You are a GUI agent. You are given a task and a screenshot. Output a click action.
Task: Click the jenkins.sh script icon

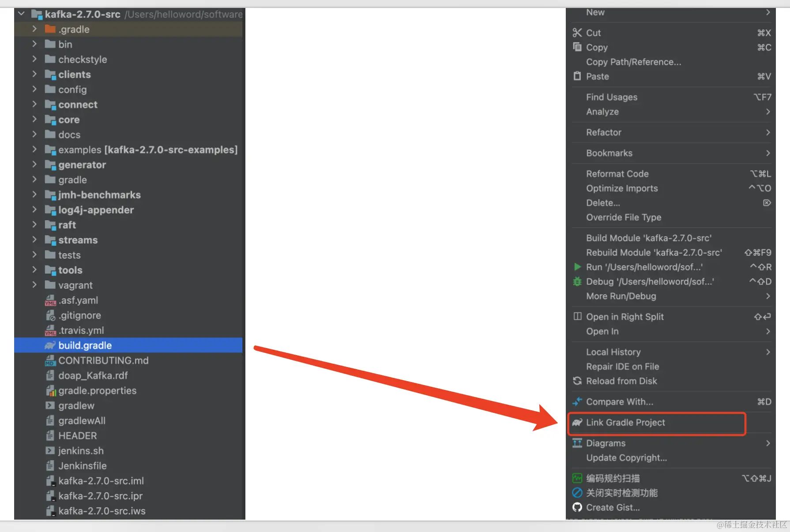pyautogui.click(x=50, y=450)
